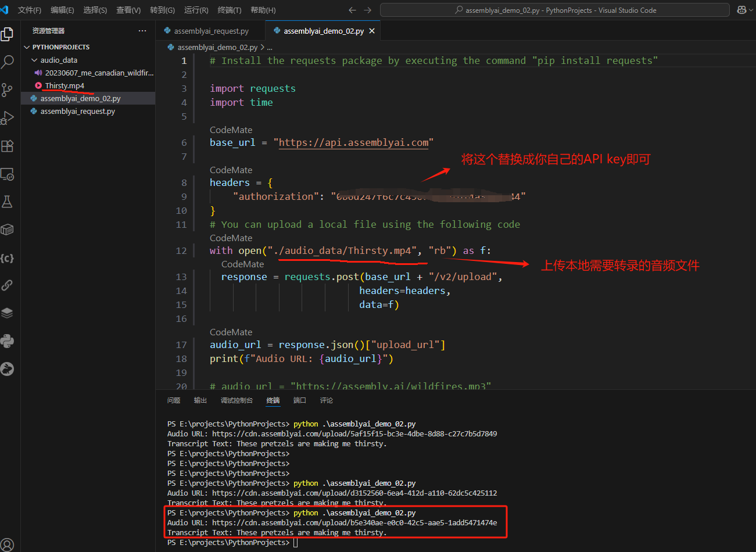Open the terminal URL ending in c27c7b5d7849
The width and height of the screenshot is (756, 552).
354,433
